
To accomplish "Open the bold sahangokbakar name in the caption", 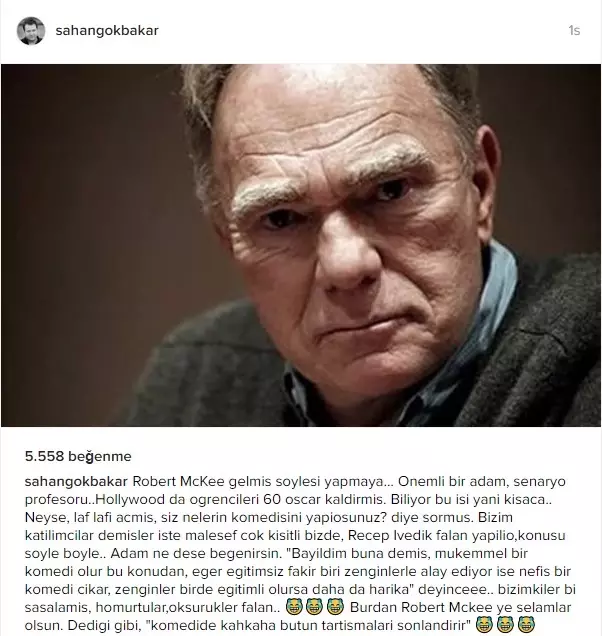I will click(x=76, y=481).
